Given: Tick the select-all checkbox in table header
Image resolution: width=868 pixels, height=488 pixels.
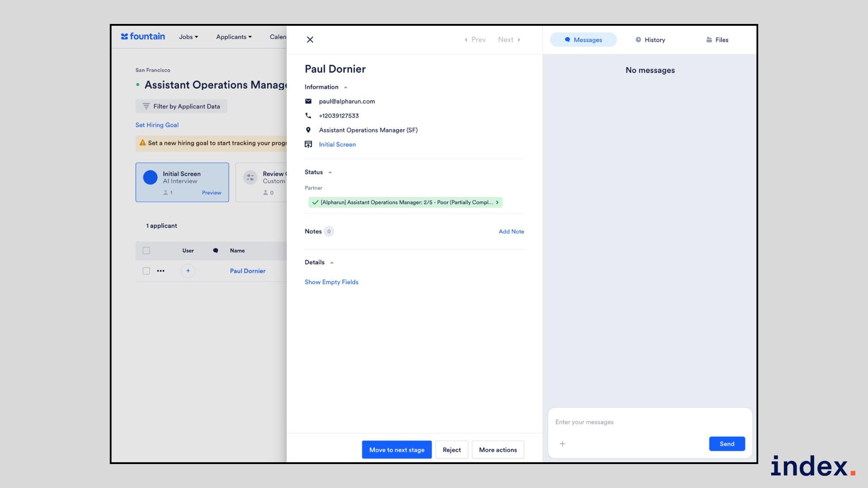Looking at the screenshot, I should [146, 251].
